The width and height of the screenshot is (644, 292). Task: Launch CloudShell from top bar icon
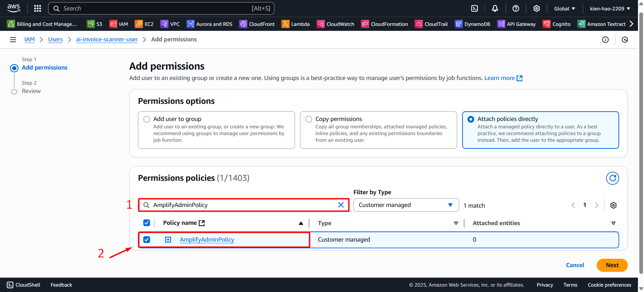[475, 8]
